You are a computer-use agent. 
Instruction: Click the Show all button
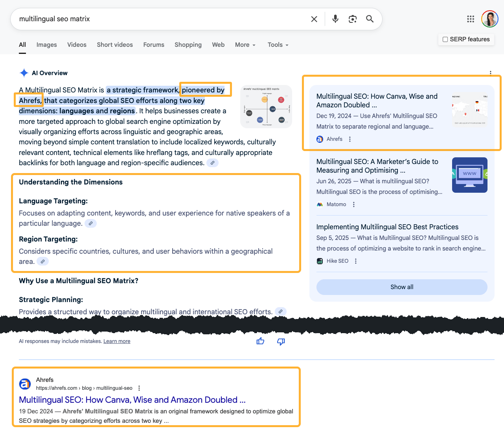pyautogui.click(x=401, y=287)
